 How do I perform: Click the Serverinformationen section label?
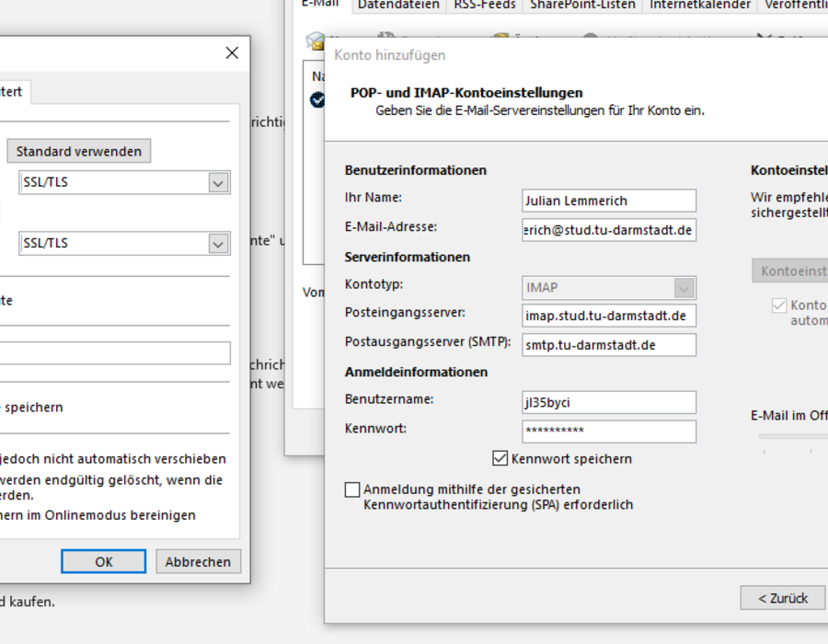coord(408,257)
